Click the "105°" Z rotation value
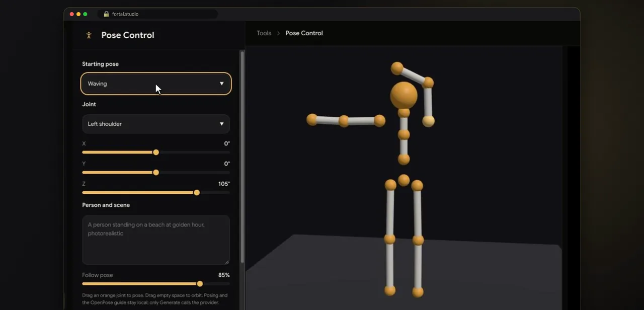The width and height of the screenshot is (644, 310). click(224, 184)
